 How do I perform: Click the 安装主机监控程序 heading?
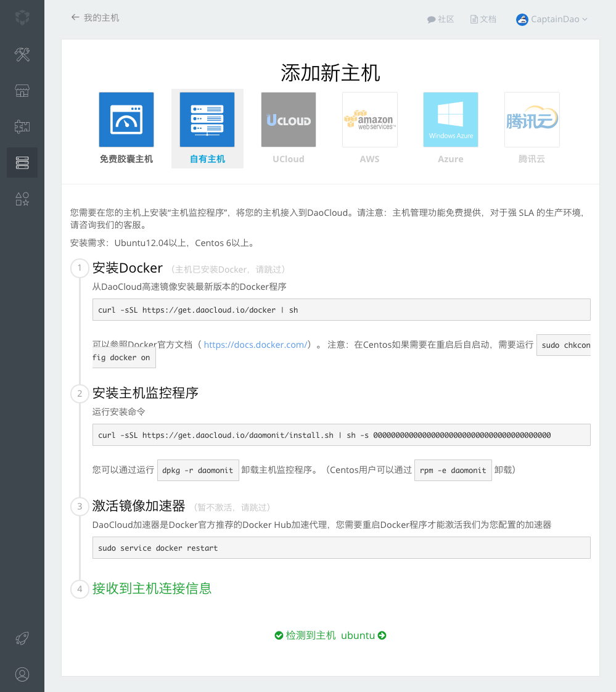(145, 393)
